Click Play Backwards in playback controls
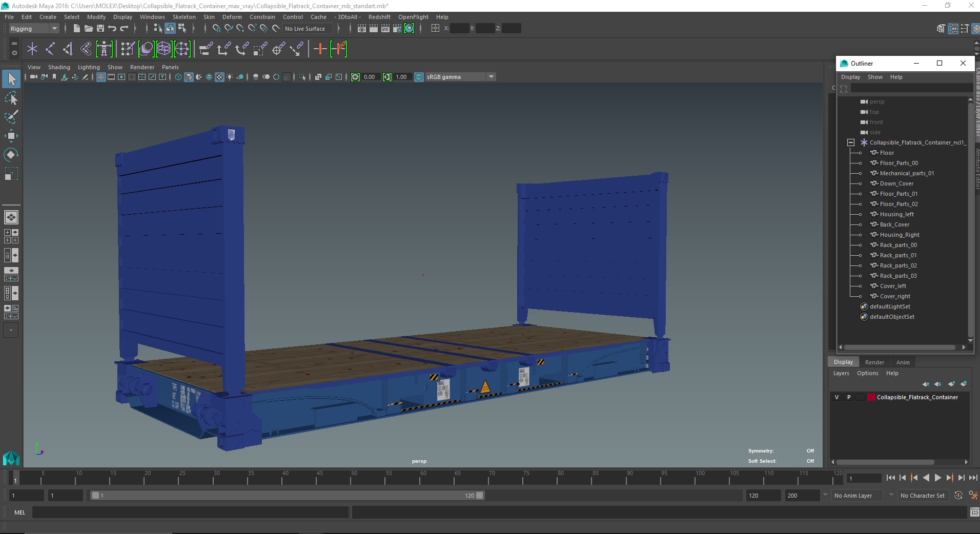The image size is (980, 534). (x=926, y=478)
